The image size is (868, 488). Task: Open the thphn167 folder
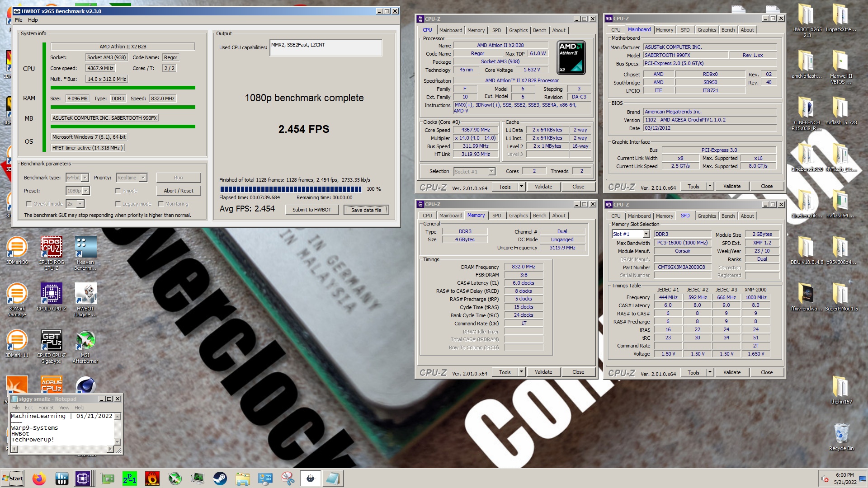(841, 390)
